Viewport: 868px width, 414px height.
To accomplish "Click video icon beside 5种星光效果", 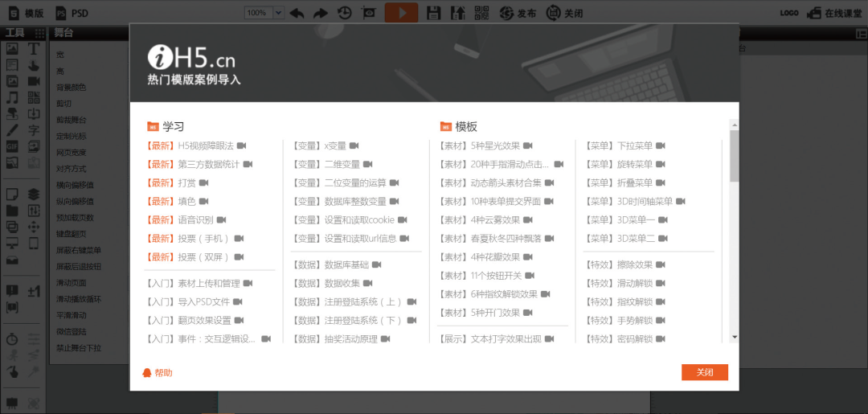I will pyautogui.click(x=527, y=146).
